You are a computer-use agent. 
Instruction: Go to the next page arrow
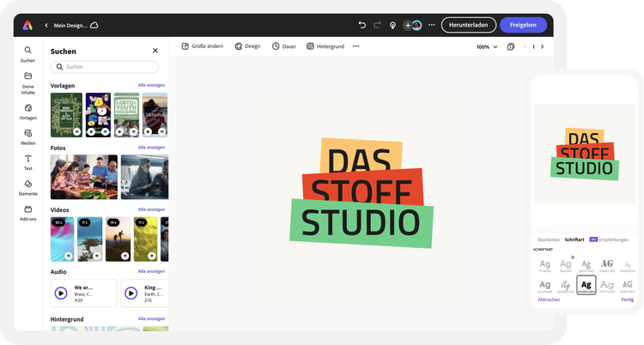pyautogui.click(x=542, y=46)
